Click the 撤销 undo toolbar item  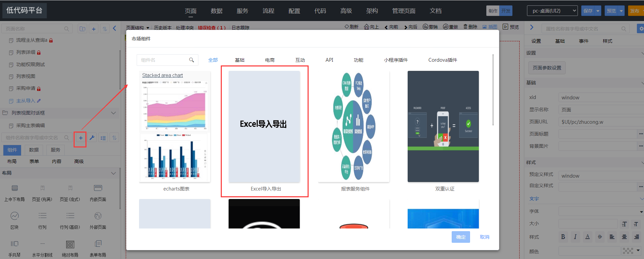[430, 27]
